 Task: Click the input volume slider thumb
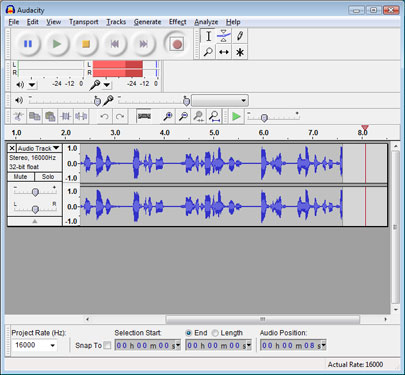click(x=186, y=101)
